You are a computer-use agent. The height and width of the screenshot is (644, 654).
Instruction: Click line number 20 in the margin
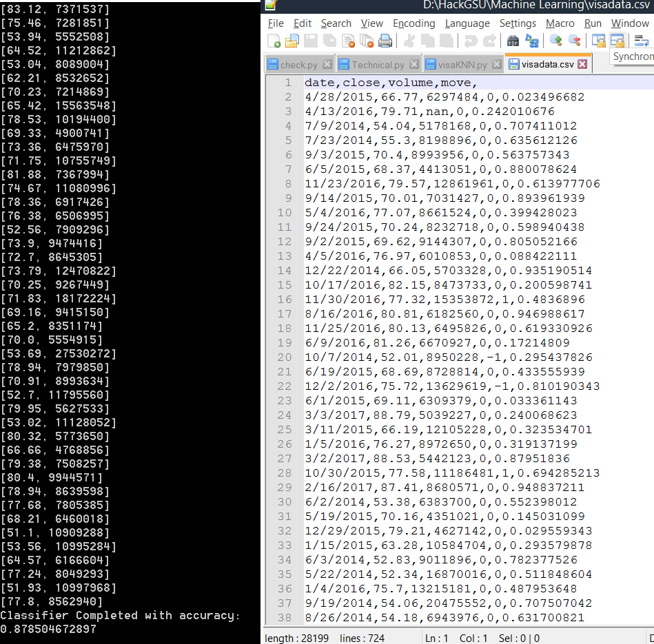click(x=285, y=357)
